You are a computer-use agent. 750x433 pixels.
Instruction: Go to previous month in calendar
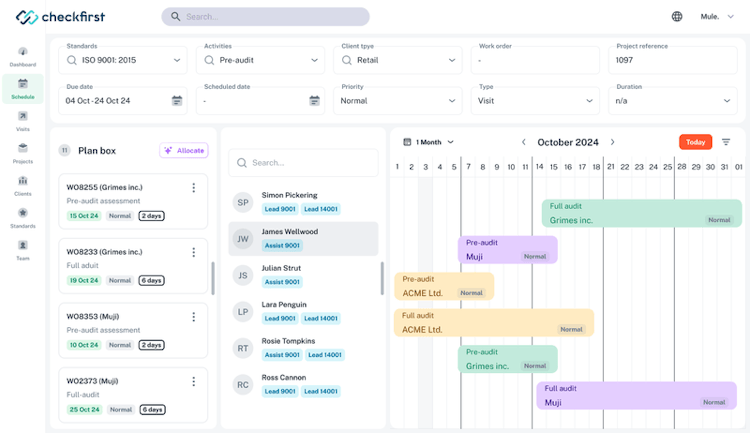[523, 142]
